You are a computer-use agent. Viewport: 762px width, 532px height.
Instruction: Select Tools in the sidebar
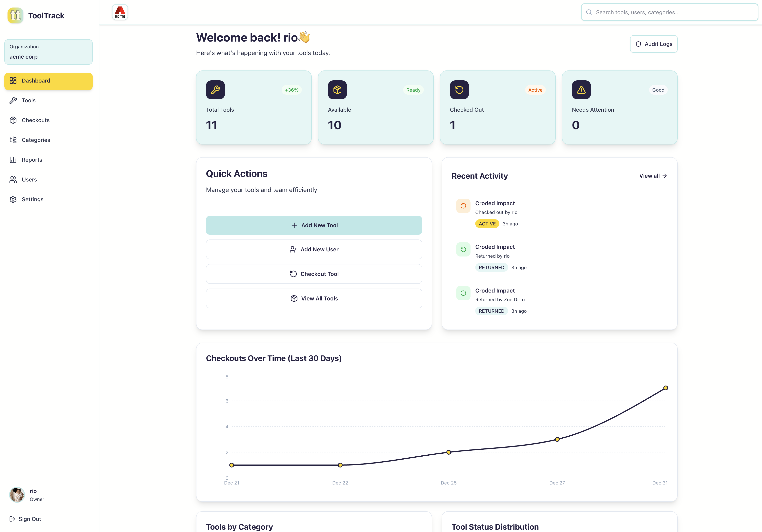point(29,100)
